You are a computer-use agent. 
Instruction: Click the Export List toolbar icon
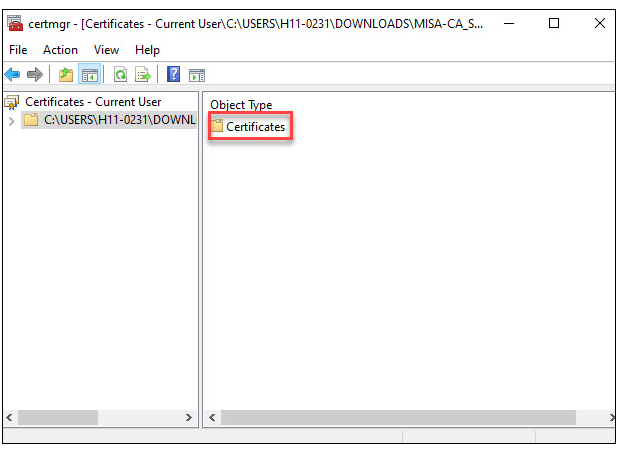click(142, 75)
